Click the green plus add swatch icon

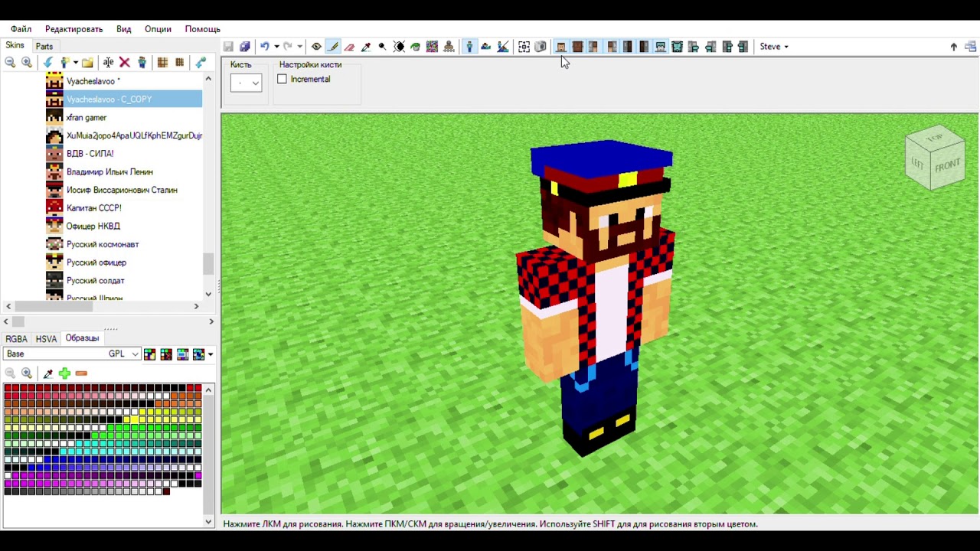pyautogui.click(x=64, y=373)
